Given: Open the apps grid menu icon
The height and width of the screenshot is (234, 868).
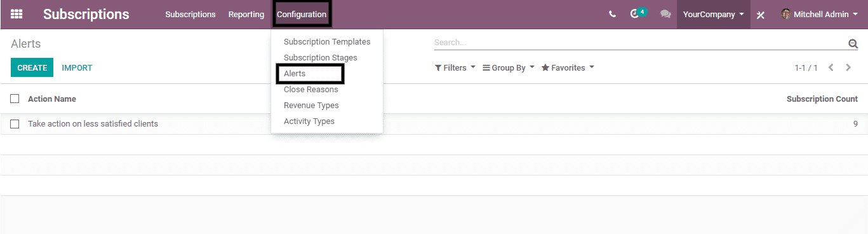Looking at the screenshot, I should 17,14.
